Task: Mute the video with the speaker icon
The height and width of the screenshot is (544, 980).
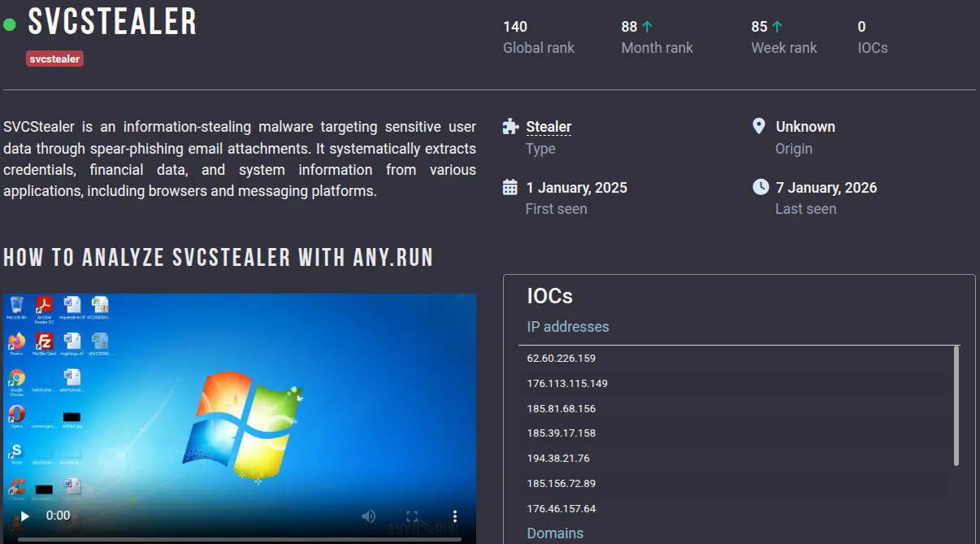Action: (369, 516)
